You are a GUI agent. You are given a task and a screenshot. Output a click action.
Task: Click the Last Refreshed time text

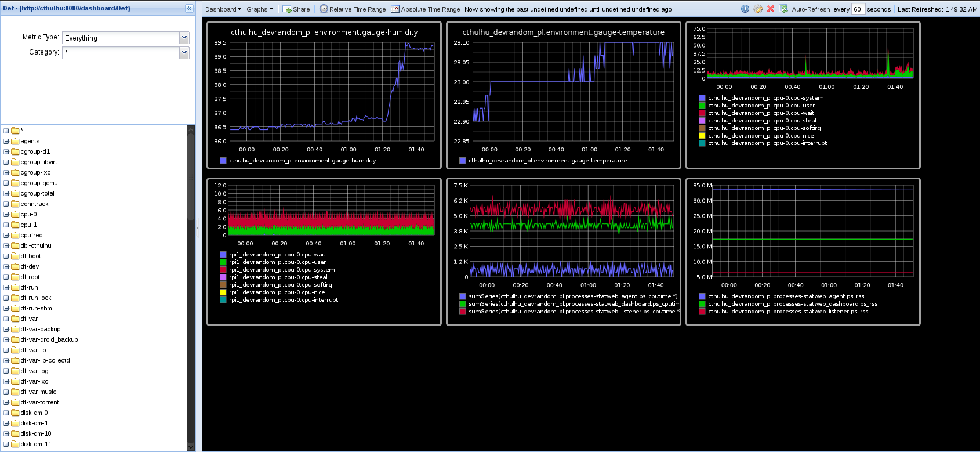(938, 9)
